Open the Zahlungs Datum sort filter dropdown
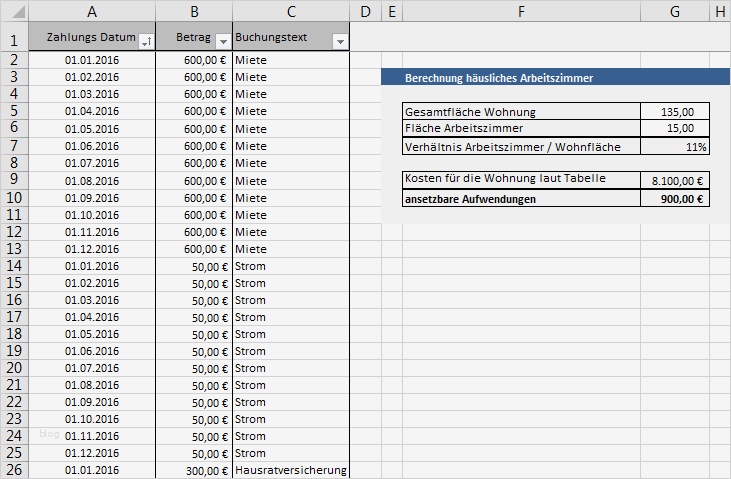 [x=146, y=42]
